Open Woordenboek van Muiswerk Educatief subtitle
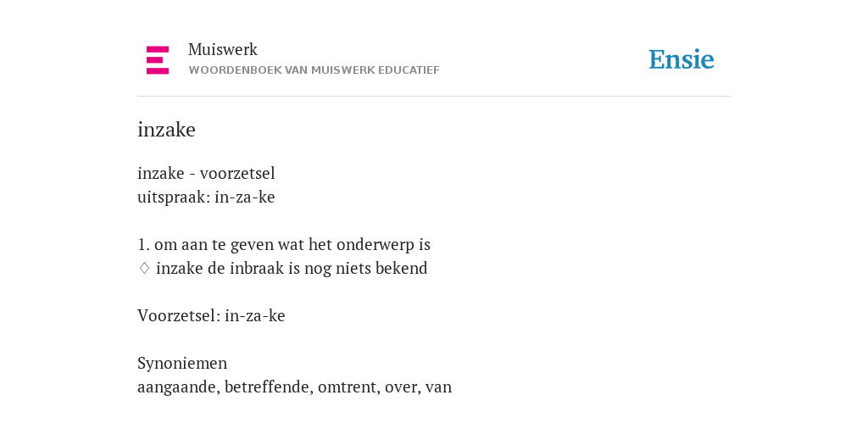This screenshot has height=434, width=868. click(314, 70)
